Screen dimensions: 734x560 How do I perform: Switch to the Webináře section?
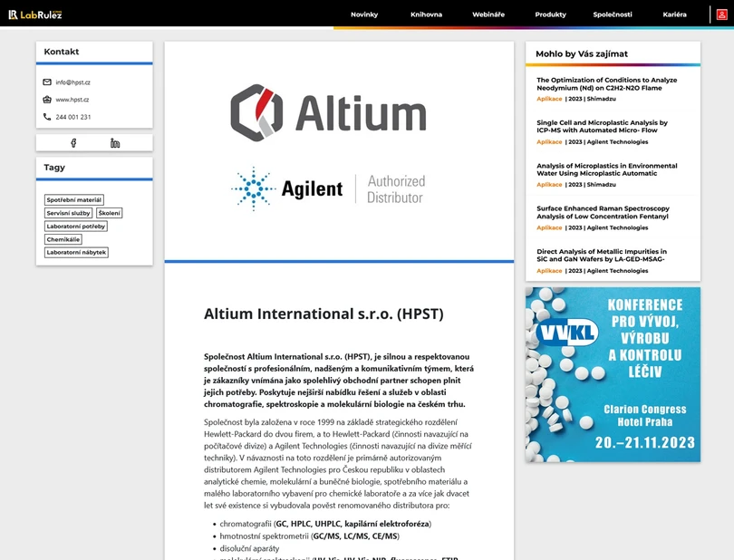pos(488,14)
